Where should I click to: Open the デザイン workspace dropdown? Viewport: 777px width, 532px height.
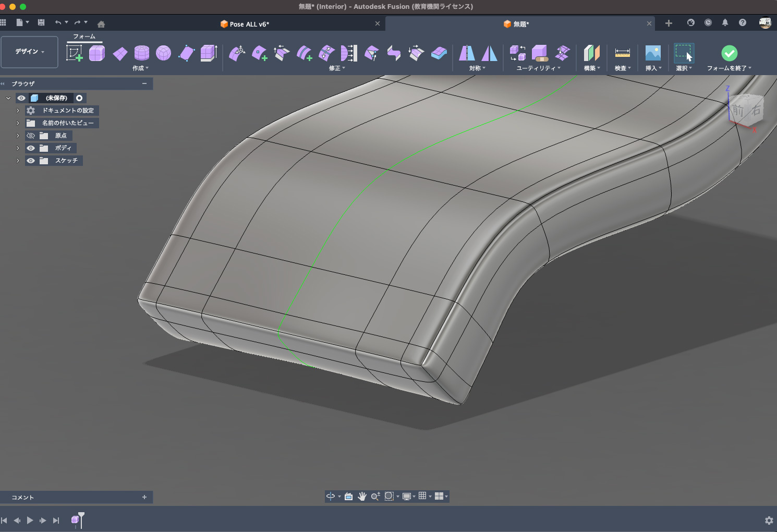(29, 52)
